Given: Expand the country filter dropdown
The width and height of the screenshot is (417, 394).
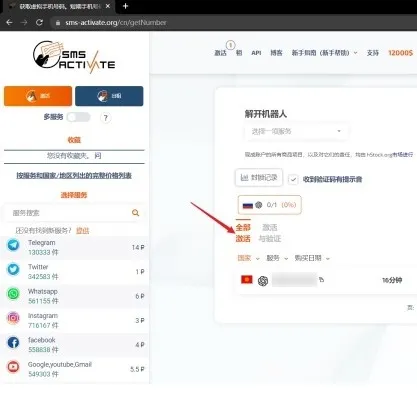Looking at the screenshot, I should (248, 258).
